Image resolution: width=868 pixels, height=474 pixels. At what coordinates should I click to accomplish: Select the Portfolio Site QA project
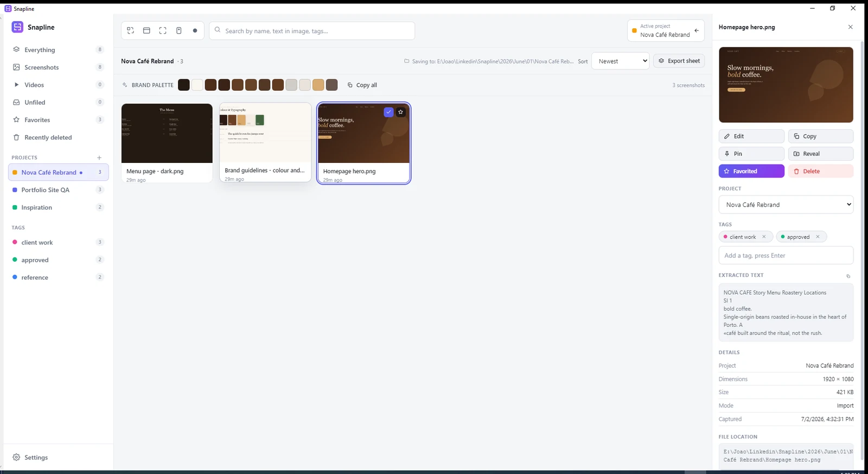coord(59,190)
